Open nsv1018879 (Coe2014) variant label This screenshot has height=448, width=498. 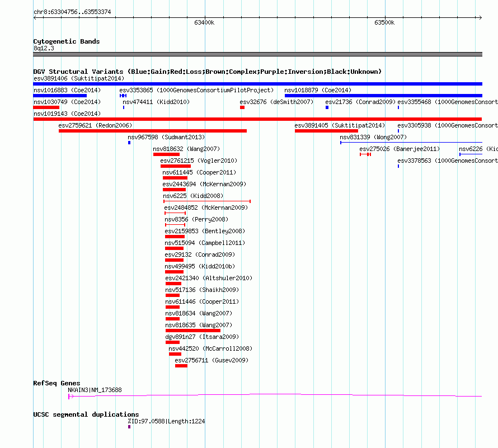click(x=318, y=90)
